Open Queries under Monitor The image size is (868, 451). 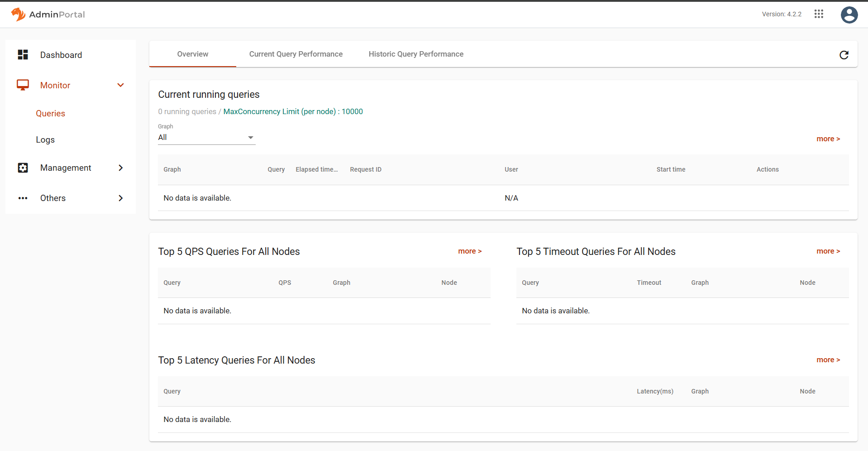tap(51, 114)
